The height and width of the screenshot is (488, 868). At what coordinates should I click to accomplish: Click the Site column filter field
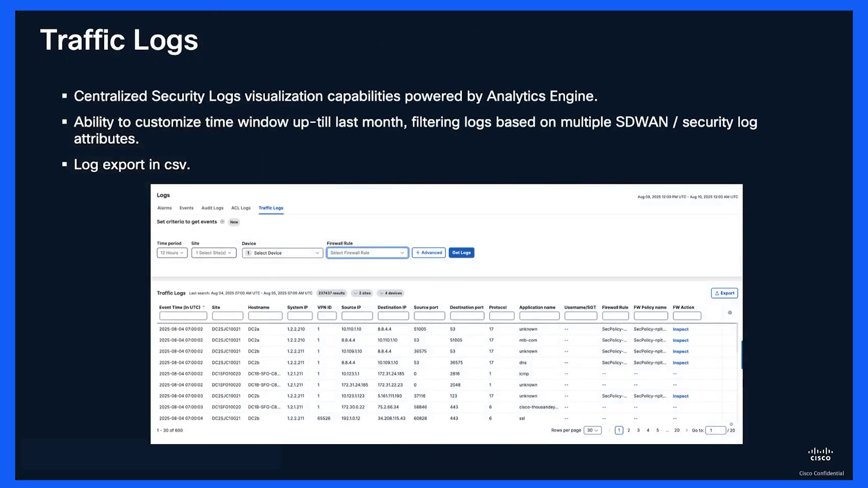pyautogui.click(x=228, y=316)
